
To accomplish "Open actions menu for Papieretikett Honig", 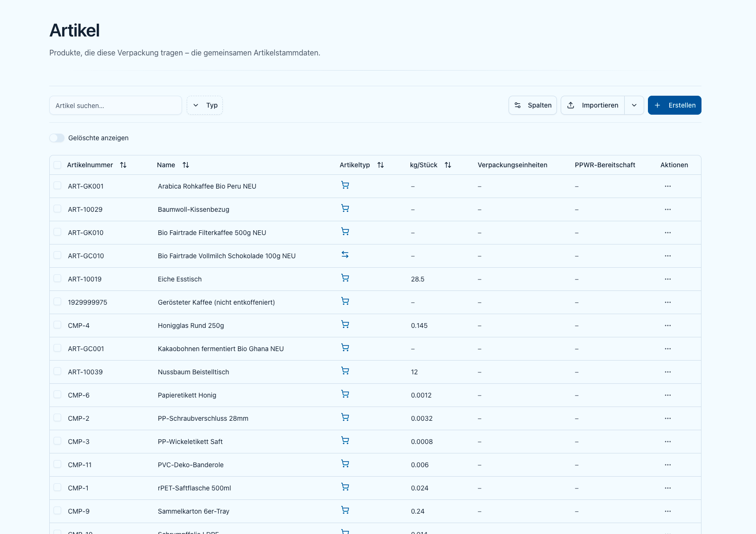I will [668, 395].
